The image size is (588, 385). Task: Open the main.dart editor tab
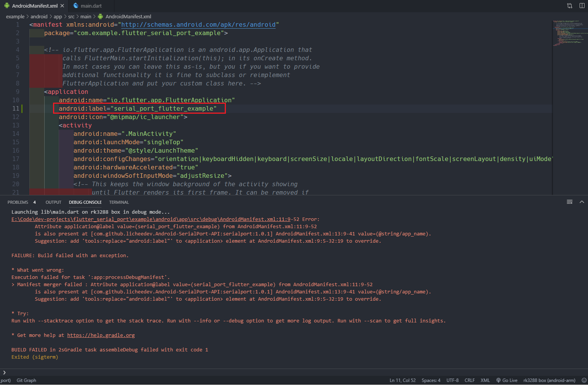click(91, 6)
